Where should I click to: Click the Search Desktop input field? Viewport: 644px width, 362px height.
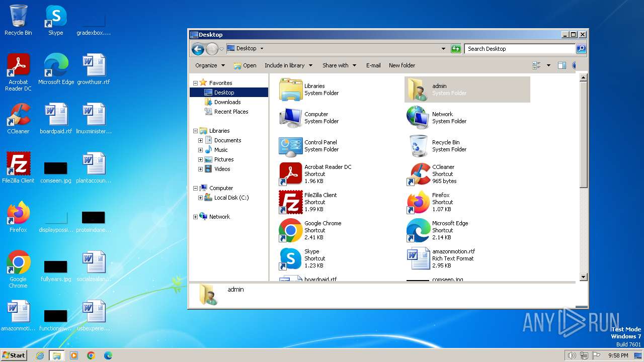coord(520,49)
